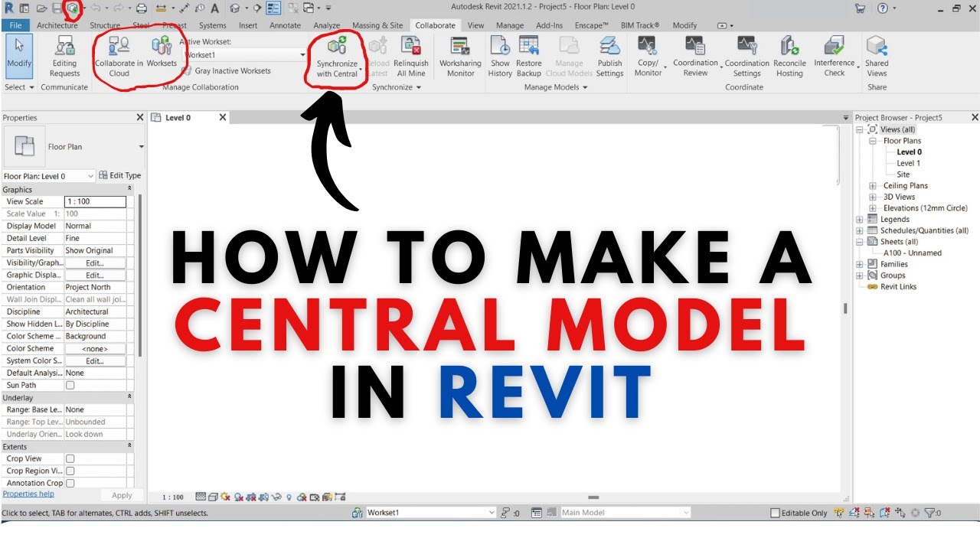Open Publish Settings
This screenshot has height=551, width=980.
[609, 56]
